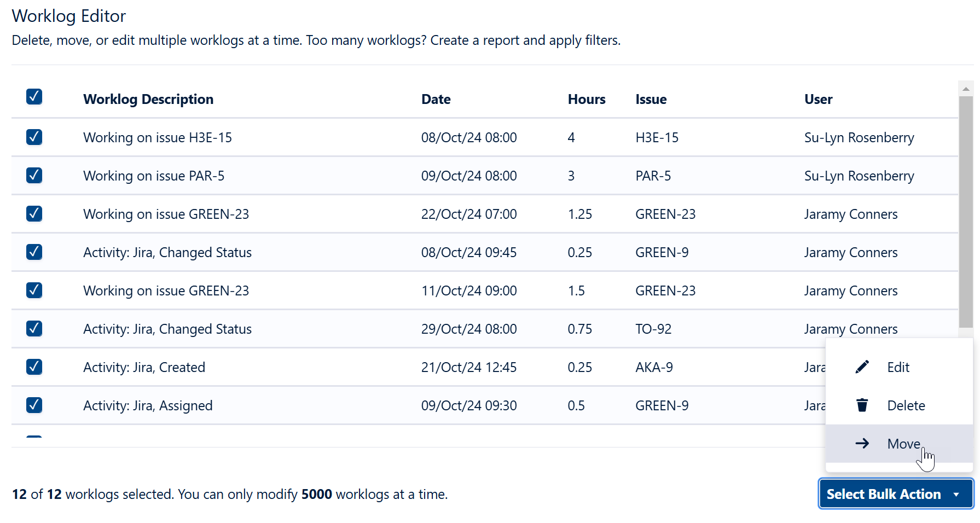The height and width of the screenshot is (523, 980).
Task: Open the Select Bulk Action dropdown
Action: click(895, 493)
